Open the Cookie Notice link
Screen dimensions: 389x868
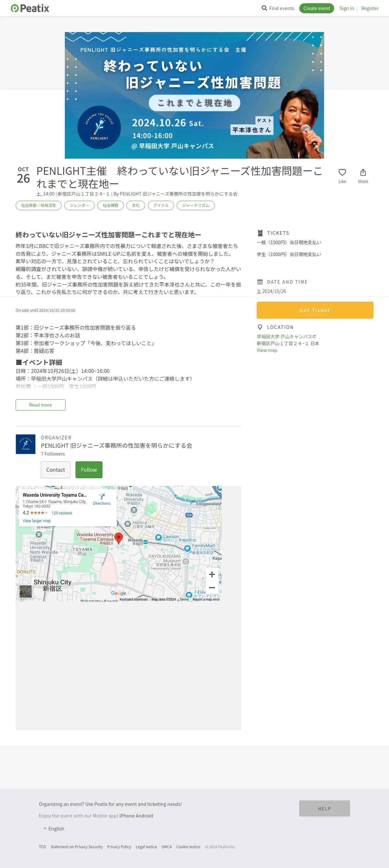coord(188,847)
